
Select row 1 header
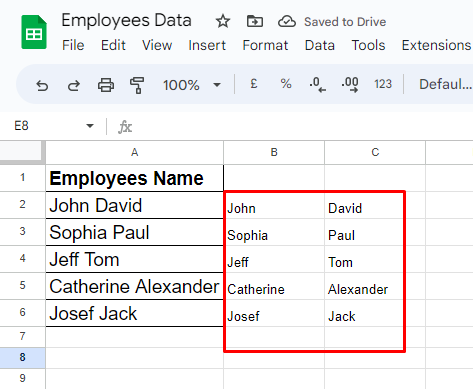[x=22, y=178]
